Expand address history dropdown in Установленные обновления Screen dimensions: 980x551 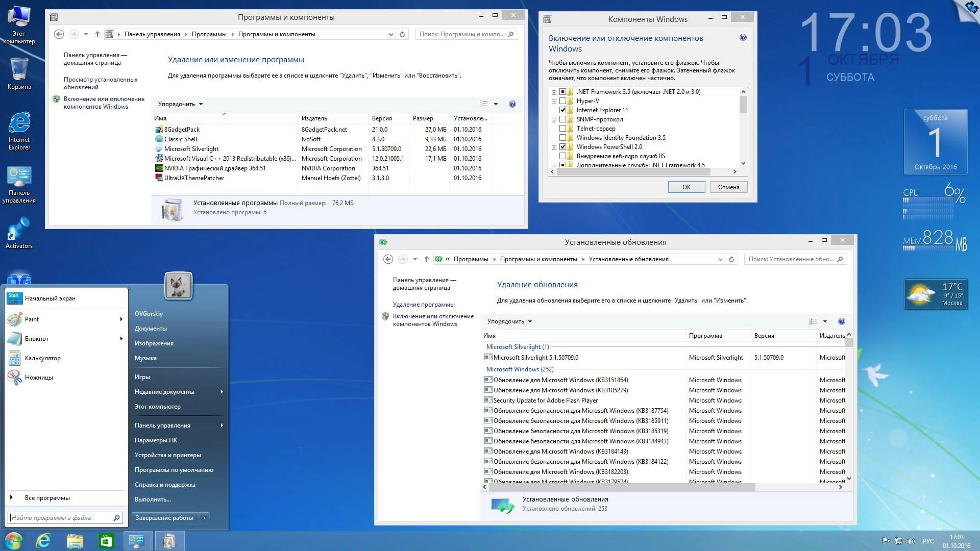point(720,259)
